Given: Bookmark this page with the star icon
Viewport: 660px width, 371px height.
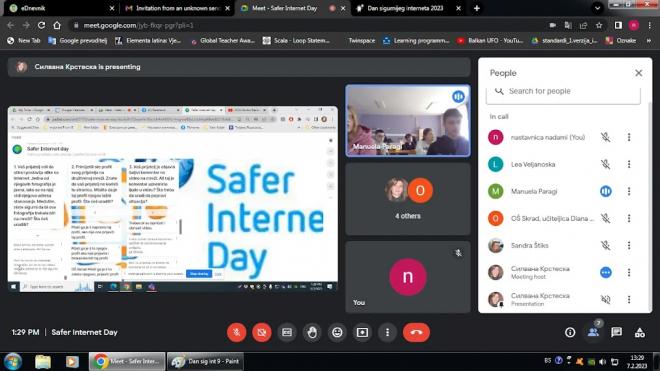Looking at the screenshot, I should [x=599, y=25].
